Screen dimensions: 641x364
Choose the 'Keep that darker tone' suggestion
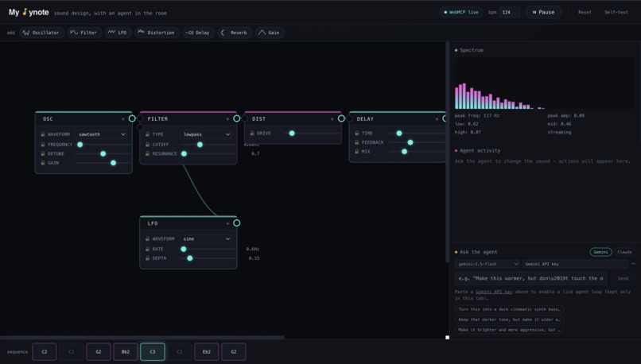(x=509, y=319)
